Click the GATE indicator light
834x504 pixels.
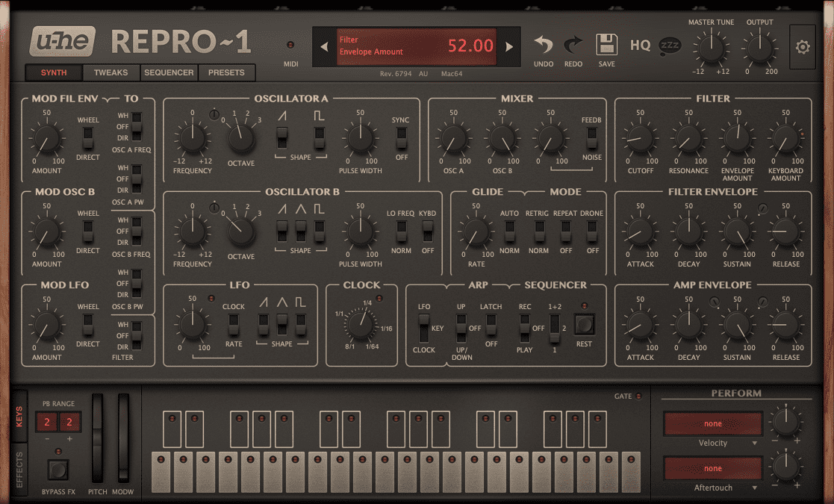638,396
